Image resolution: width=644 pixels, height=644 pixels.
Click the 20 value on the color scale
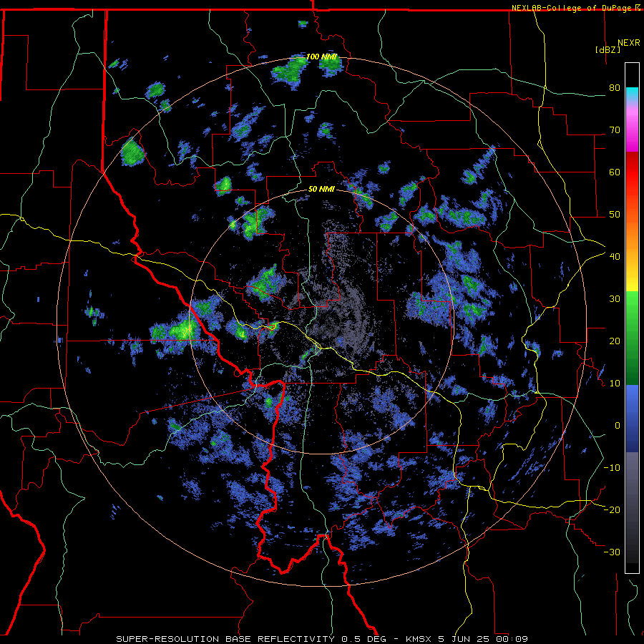coord(615,341)
